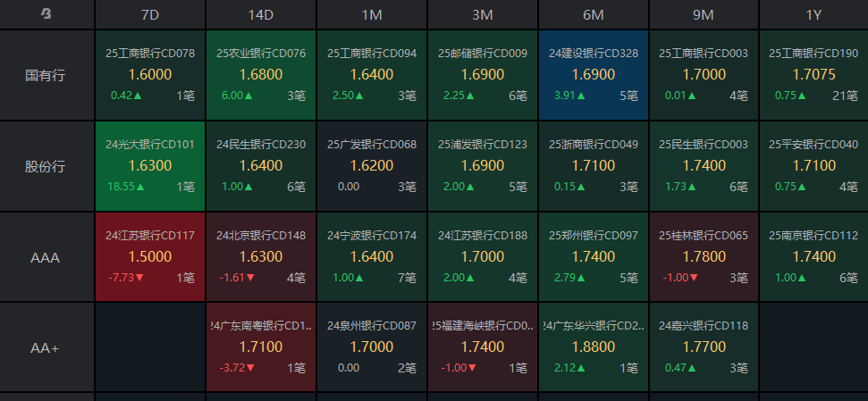Click the 1Y tenor column header
Viewport: 868px width, 401px height.
click(x=813, y=14)
